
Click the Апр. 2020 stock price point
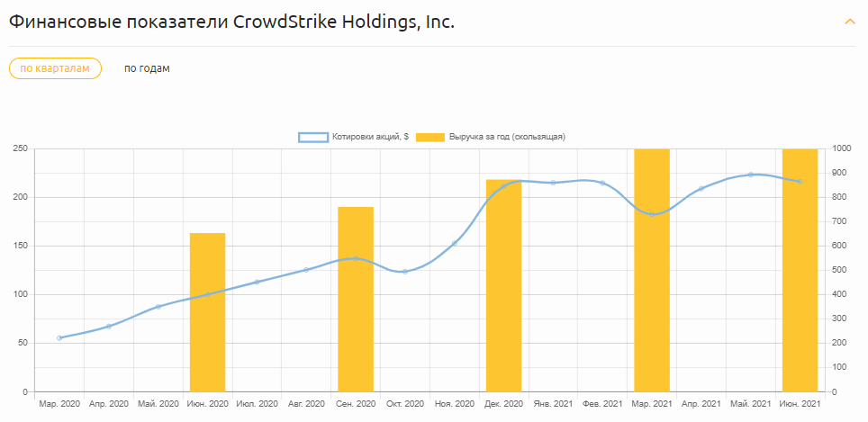pyautogui.click(x=109, y=326)
